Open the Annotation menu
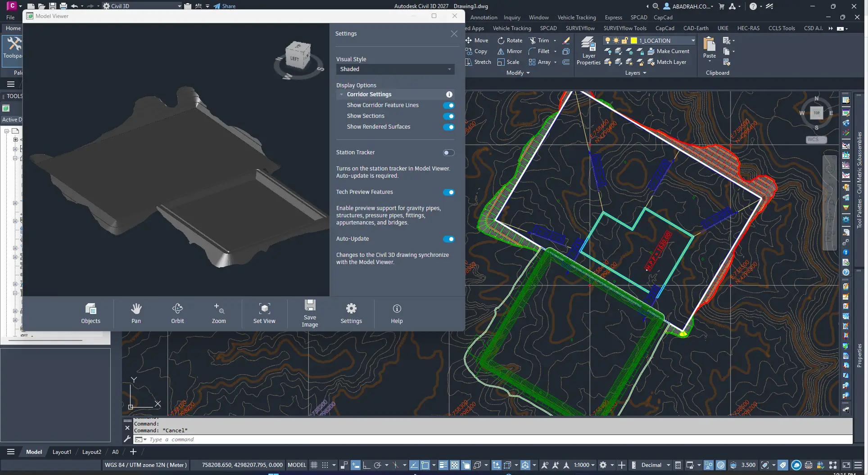The width and height of the screenshot is (868, 475). (484, 18)
